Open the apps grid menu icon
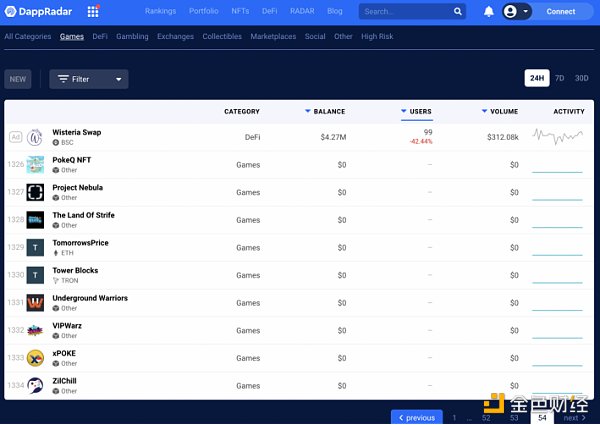The image size is (600, 425). click(x=93, y=11)
